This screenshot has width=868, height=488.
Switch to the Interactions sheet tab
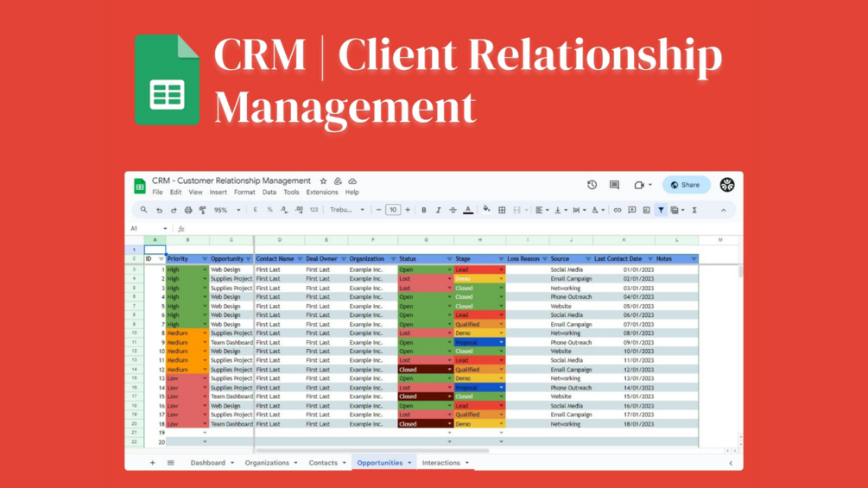point(441,463)
